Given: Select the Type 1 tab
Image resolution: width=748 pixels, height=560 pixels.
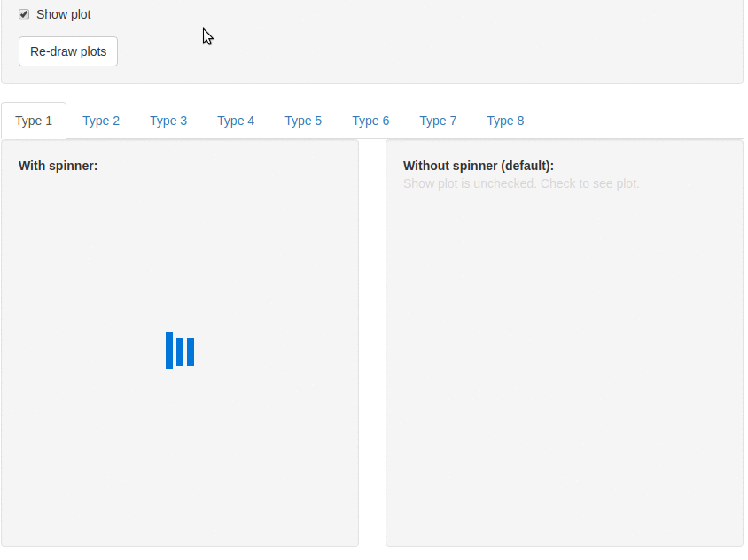Looking at the screenshot, I should click(x=34, y=121).
